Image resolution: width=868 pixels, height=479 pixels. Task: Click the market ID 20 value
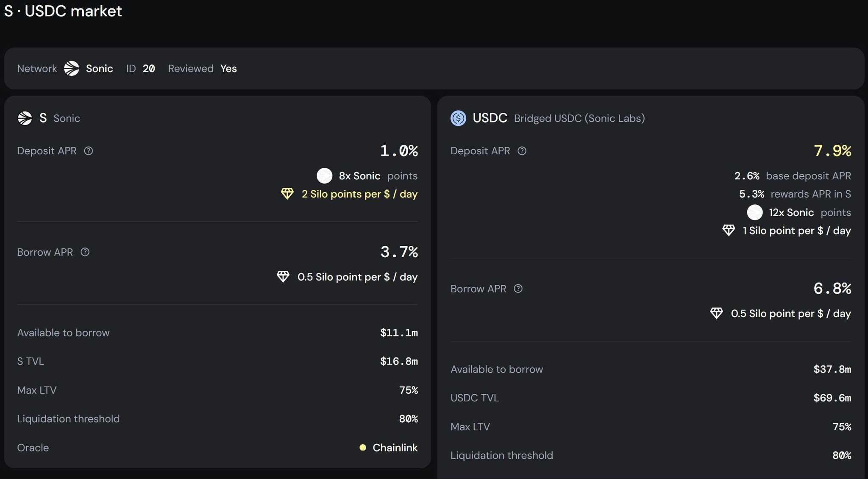point(149,69)
